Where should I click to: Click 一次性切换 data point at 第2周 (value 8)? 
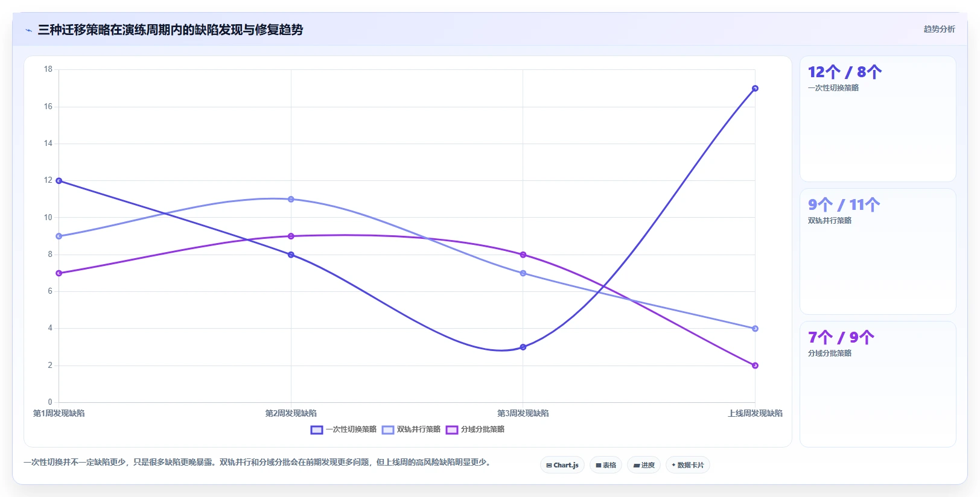tap(291, 255)
